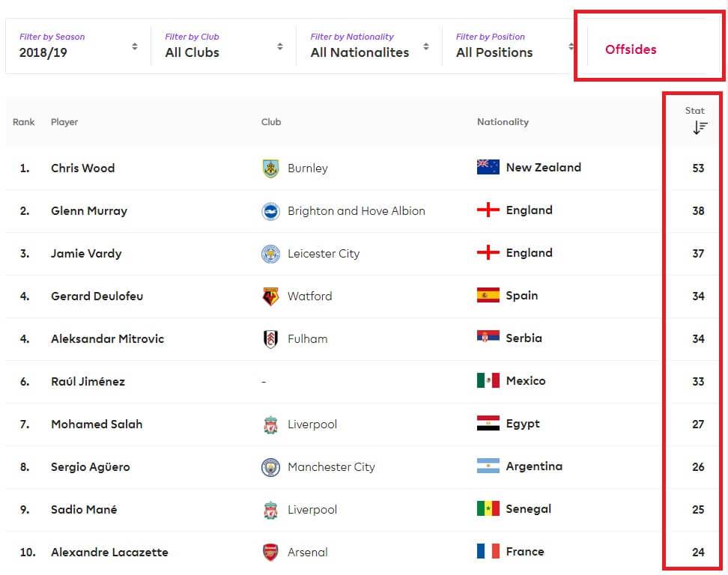Screen dimensions: 728x575
Task: Click the Burnley club crest icon
Action: [x=270, y=168]
